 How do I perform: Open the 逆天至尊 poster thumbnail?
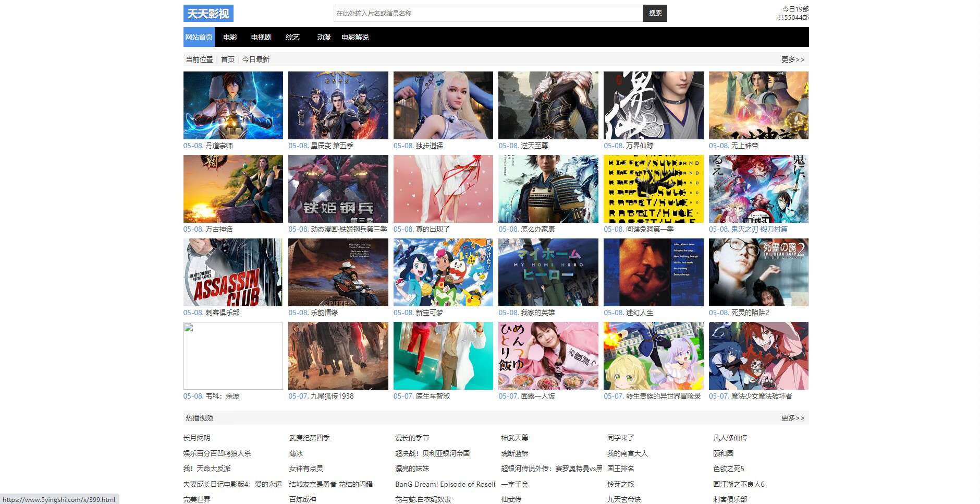pyautogui.click(x=548, y=105)
